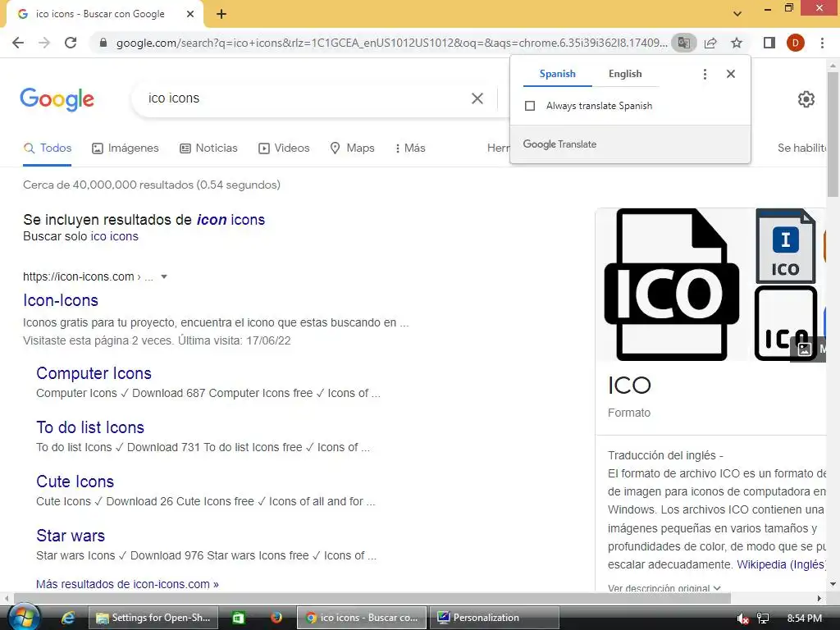Viewport: 840px width, 630px height.
Task: Switch to the Videos results tab
Action: click(284, 148)
